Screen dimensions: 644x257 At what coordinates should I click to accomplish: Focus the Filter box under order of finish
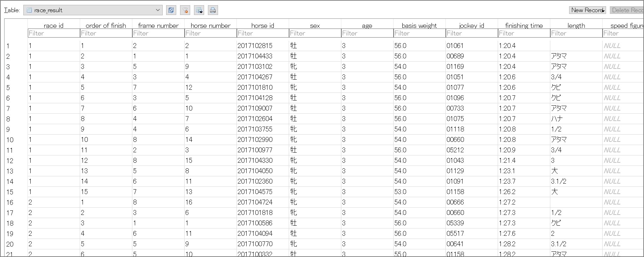[x=106, y=33]
